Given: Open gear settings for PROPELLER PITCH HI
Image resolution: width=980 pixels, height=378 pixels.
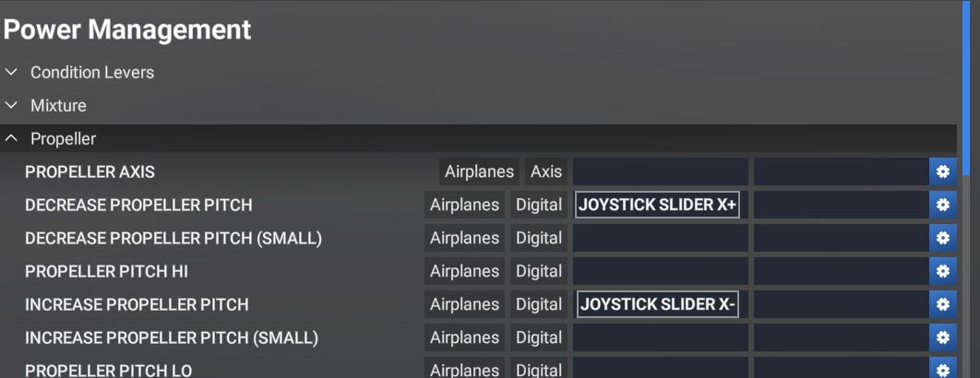Looking at the screenshot, I should coord(942,271).
